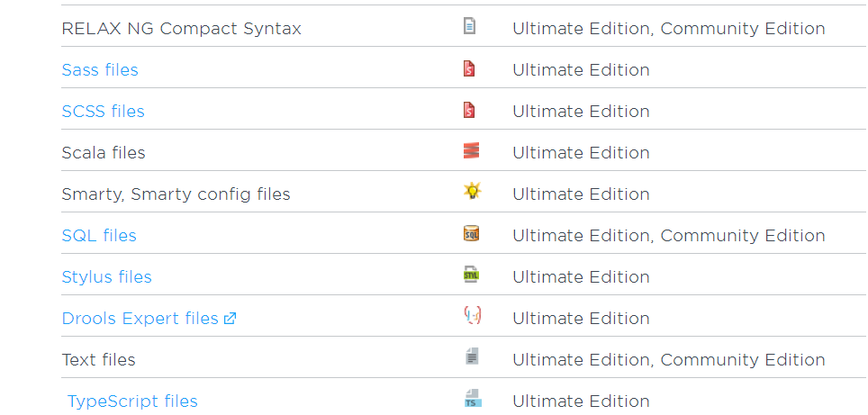Screen dimensions: 868x415
Task: Open the Drools Expert files external link
Action: pyautogui.click(x=140, y=319)
